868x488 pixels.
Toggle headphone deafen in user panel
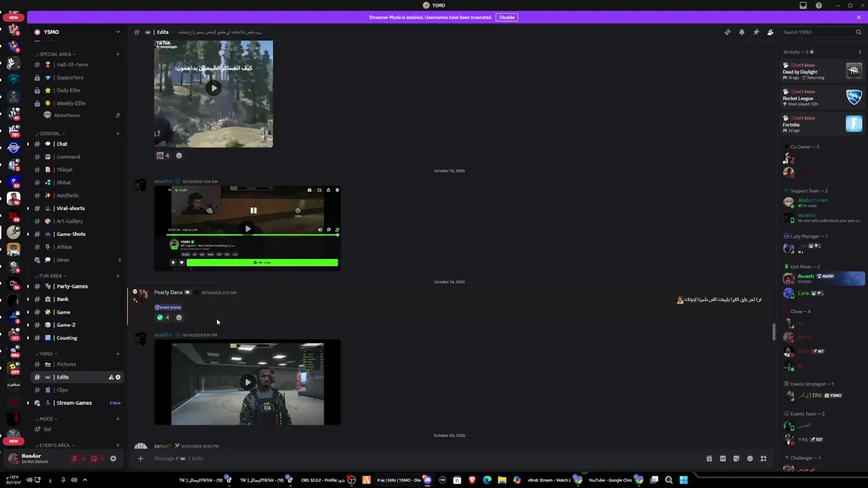pyautogui.click(x=94, y=459)
